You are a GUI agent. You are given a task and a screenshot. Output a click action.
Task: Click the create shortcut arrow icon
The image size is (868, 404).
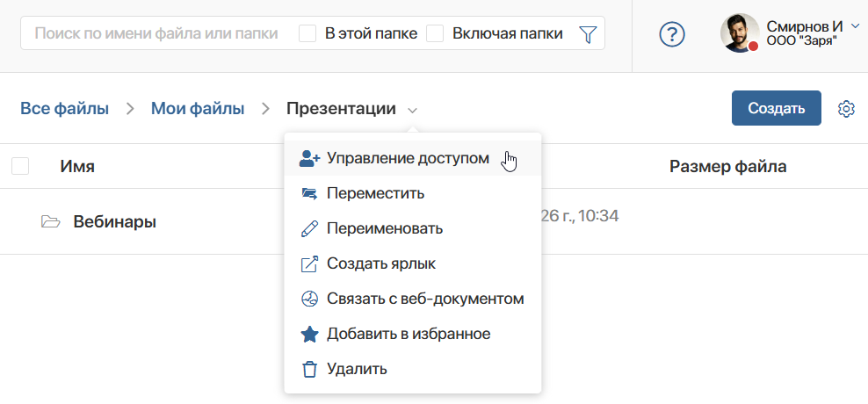tap(309, 263)
